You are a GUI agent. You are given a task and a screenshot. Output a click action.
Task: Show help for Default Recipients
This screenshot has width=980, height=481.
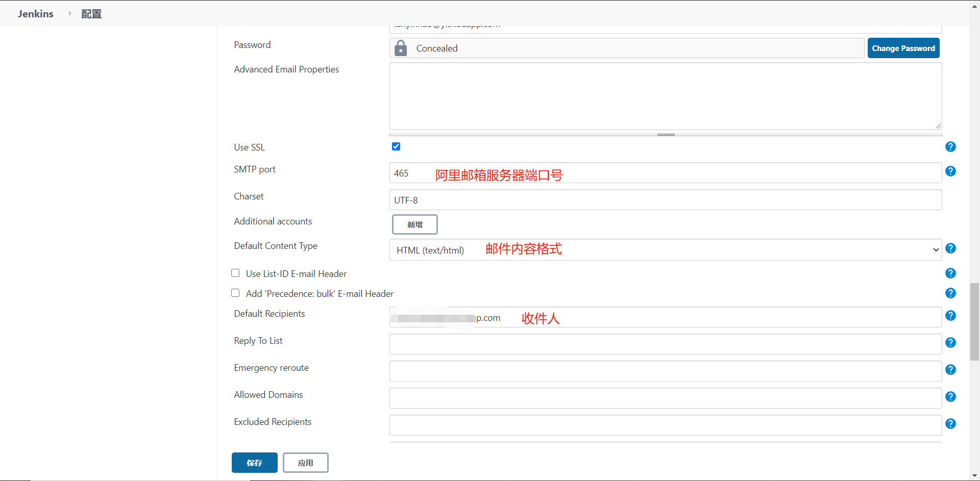pos(950,316)
